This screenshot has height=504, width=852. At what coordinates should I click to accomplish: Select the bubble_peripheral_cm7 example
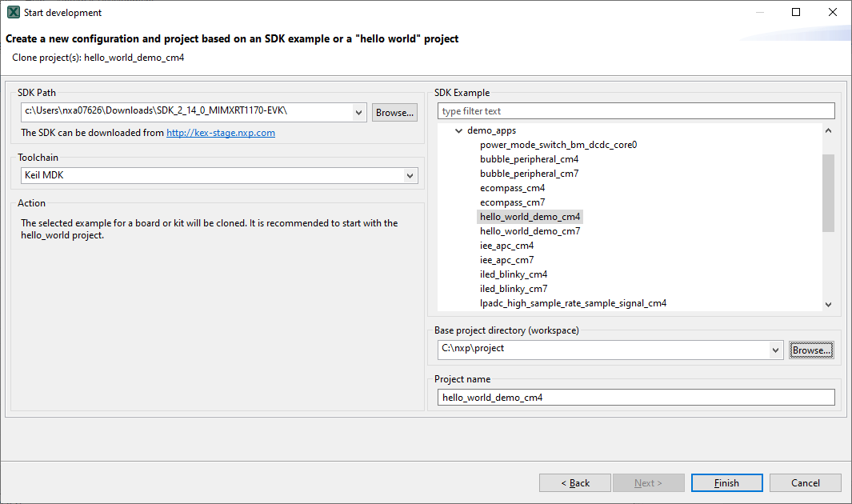(x=529, y=174)
